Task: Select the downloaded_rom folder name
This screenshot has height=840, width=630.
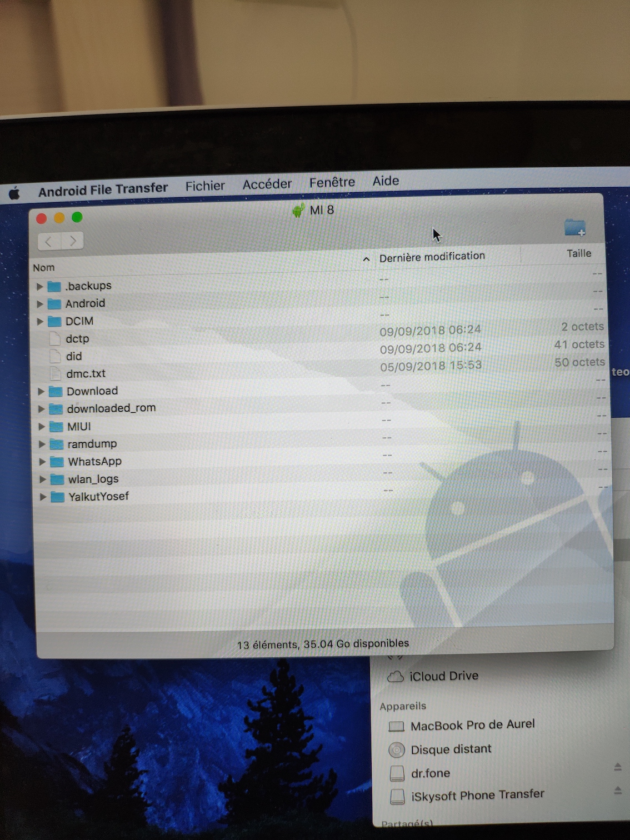Action: click(x=111, y=408)
